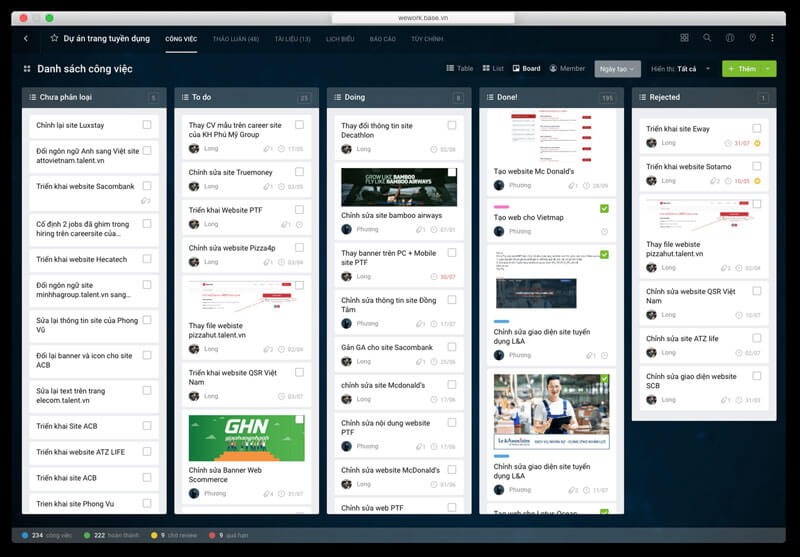Open the Ngày tạo sort dropdown
Image resolution: width=800 pixels, height=557 pixels.
click(x=618, y=69)
